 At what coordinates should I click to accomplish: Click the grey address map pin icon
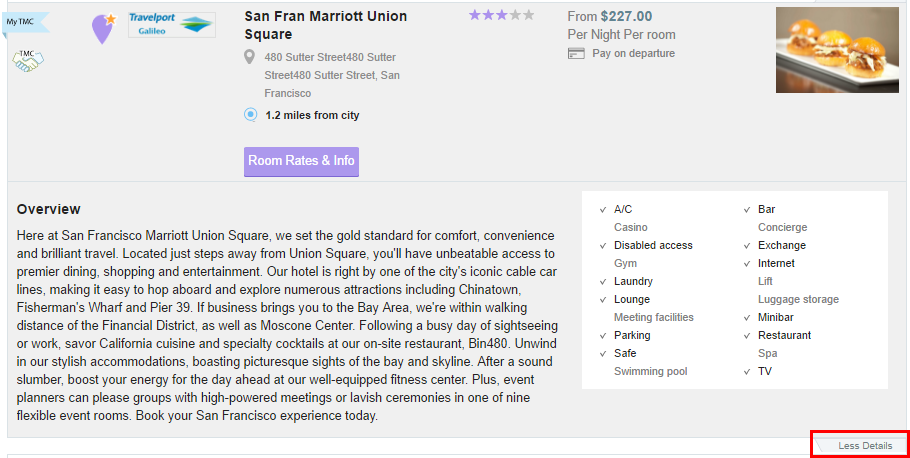[250, 57]
